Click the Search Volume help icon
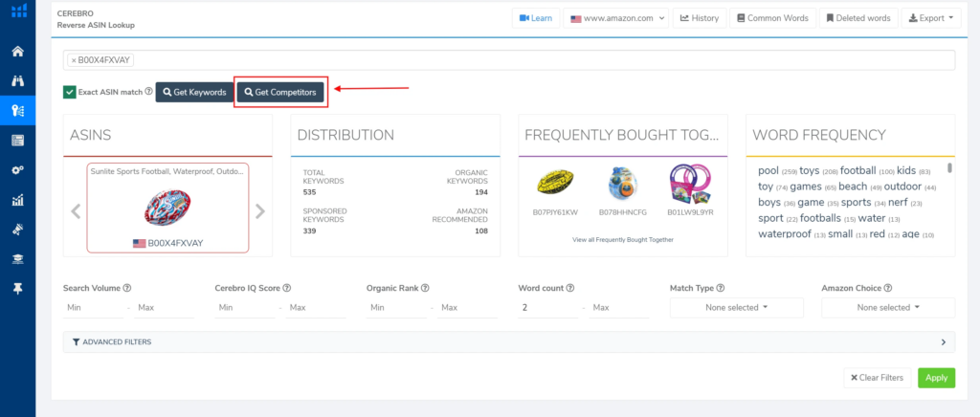The image size is (980, 417). 127,289
